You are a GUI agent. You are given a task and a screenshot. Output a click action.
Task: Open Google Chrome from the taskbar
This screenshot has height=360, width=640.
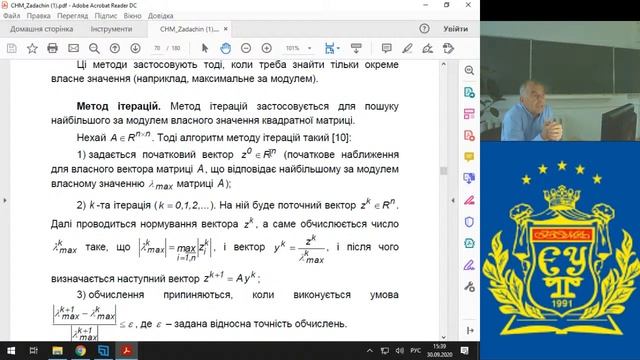coord(80,351)
